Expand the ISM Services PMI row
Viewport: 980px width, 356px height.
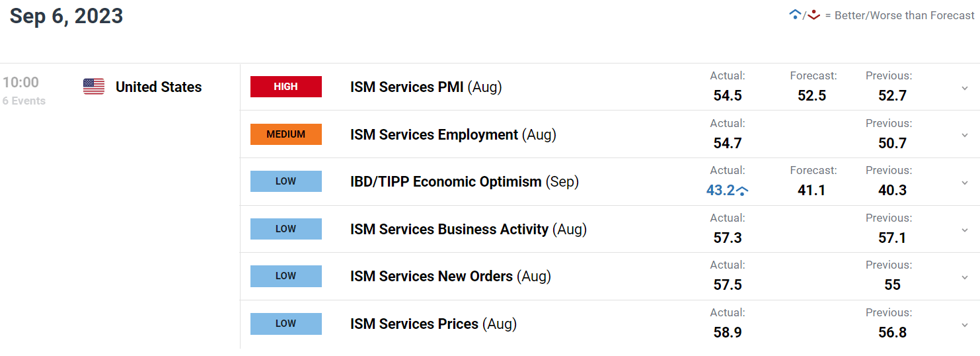click(965, 87)
